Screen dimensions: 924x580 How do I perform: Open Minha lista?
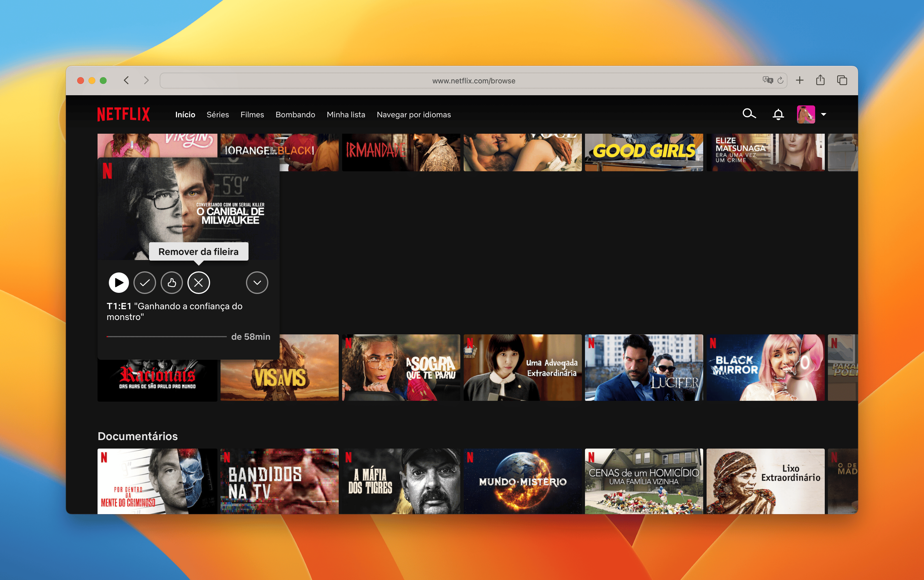(x=346, y=114)
